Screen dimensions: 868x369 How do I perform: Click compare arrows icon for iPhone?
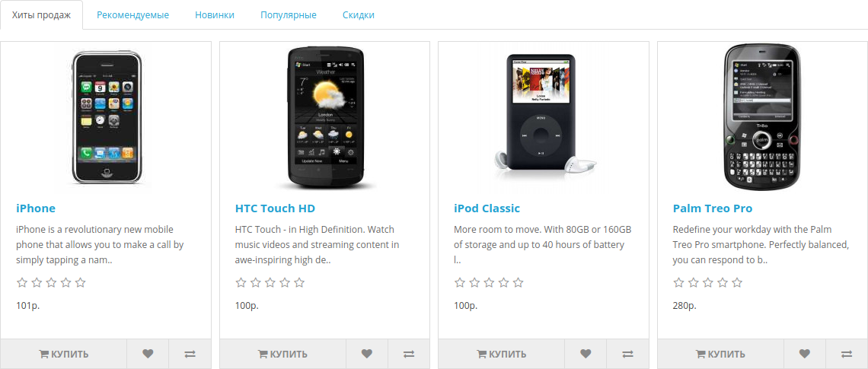[x=190, y=354]
